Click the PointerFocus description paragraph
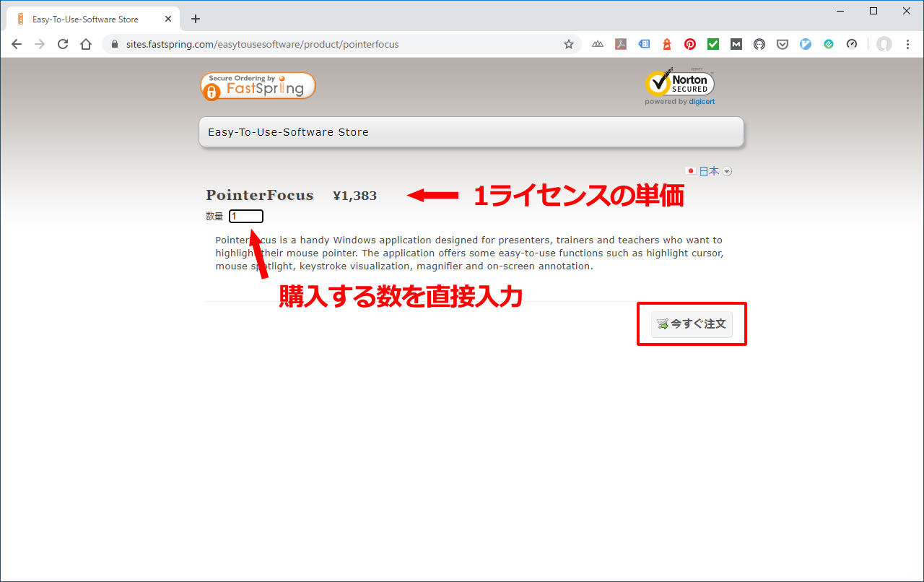 click(x=469, y=253)
